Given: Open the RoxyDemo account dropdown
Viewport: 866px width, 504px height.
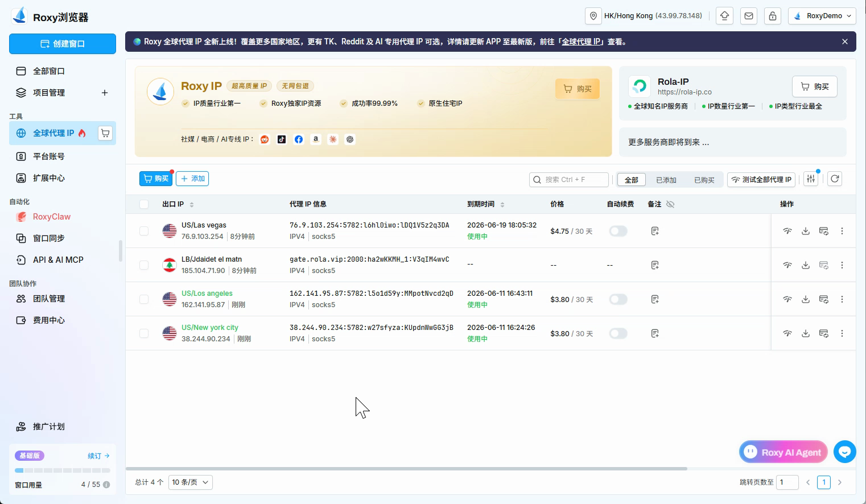Looking at the screenshot, I should point(822,16).
